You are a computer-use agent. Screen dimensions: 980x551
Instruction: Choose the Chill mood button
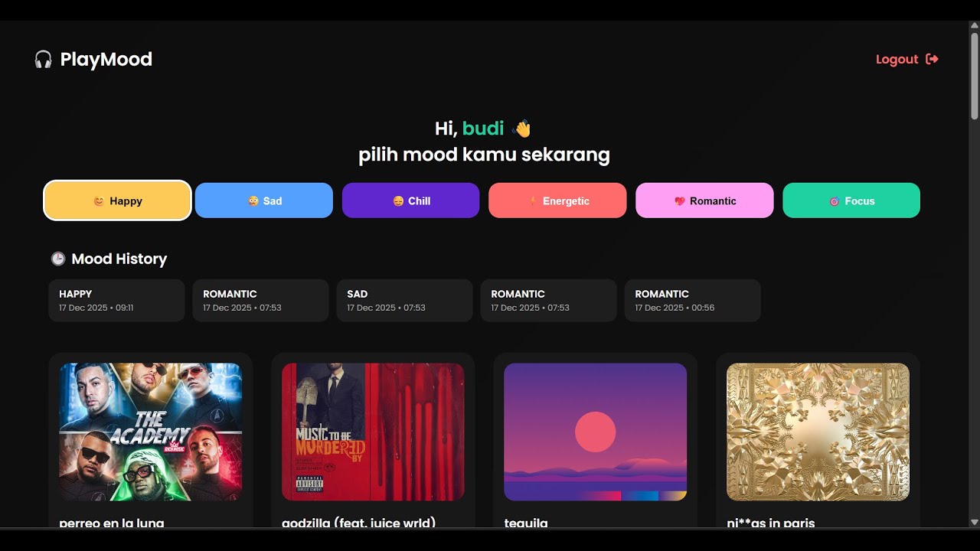pyautogui.click(x=411, y=201)
